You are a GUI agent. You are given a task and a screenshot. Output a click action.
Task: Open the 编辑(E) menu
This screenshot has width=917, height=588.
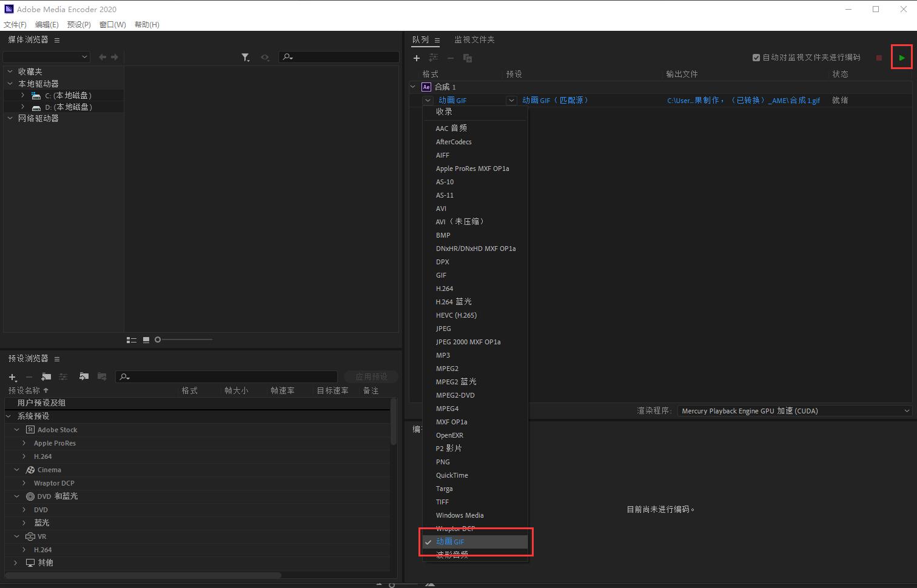tap(47, 24)
